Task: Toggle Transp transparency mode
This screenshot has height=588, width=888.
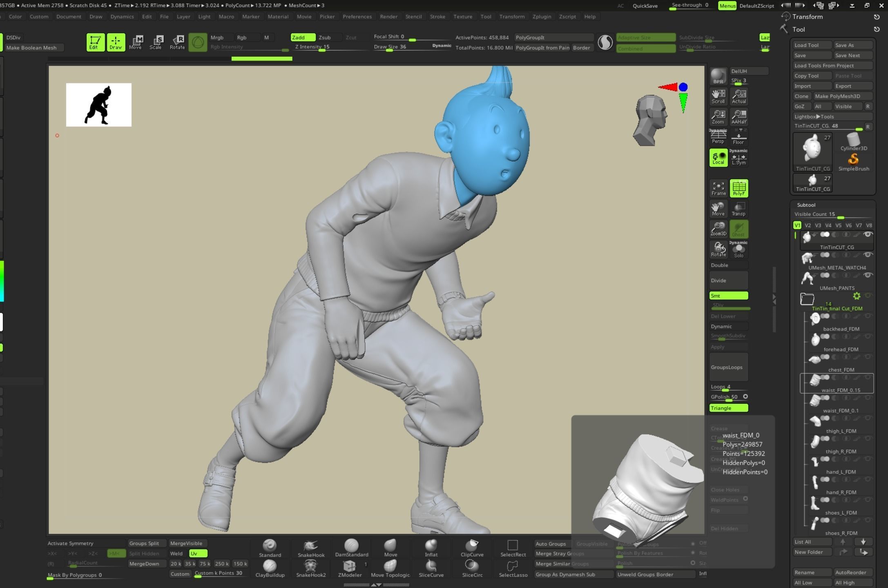Action: point(739,209)
